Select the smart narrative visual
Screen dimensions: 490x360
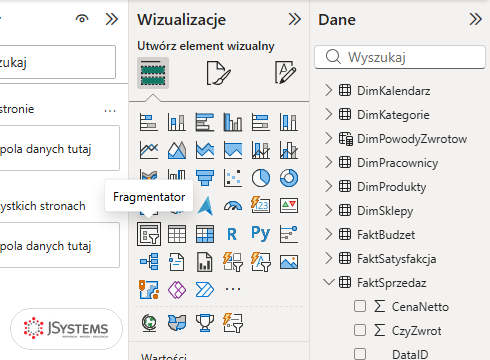pos(177,262)
